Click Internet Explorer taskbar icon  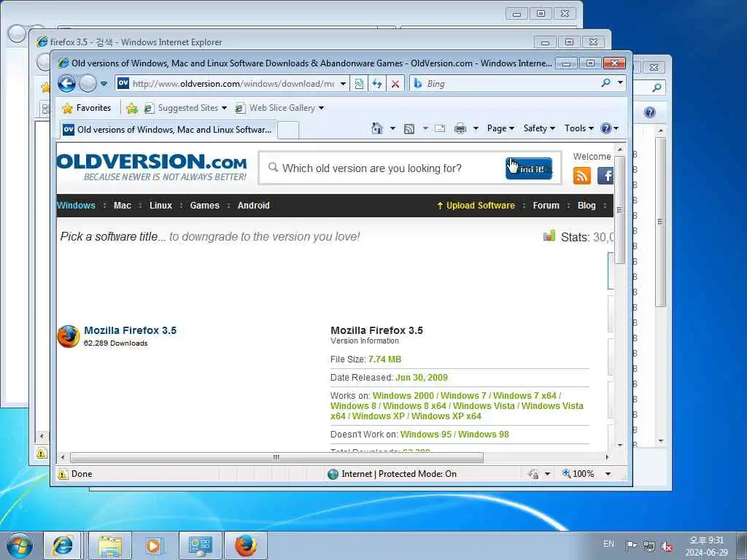click(63, 545)
